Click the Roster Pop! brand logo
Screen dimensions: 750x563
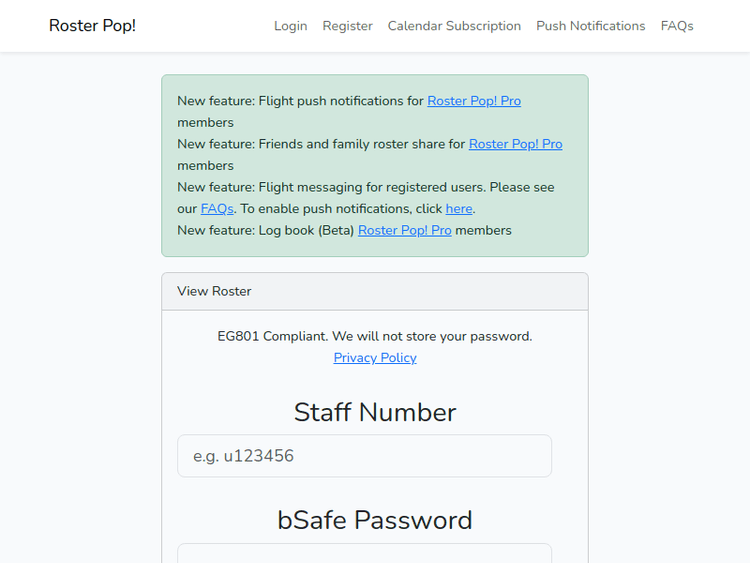pyautogui.click(x=92, y=26)
